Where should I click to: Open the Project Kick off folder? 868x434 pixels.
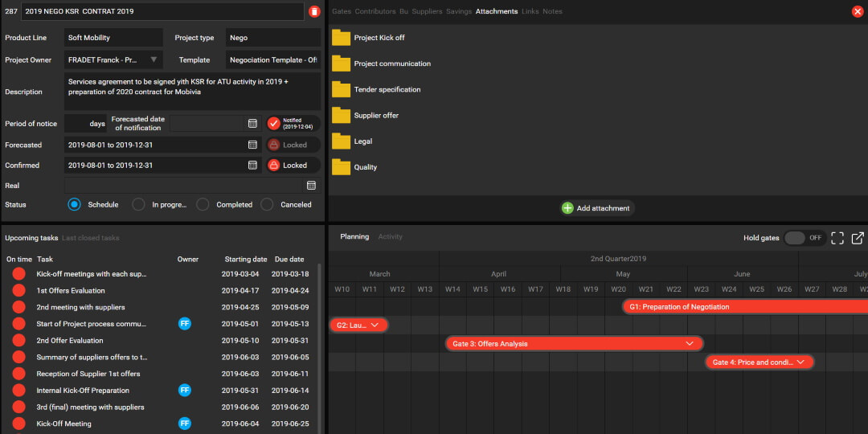[x=341, y=38]
